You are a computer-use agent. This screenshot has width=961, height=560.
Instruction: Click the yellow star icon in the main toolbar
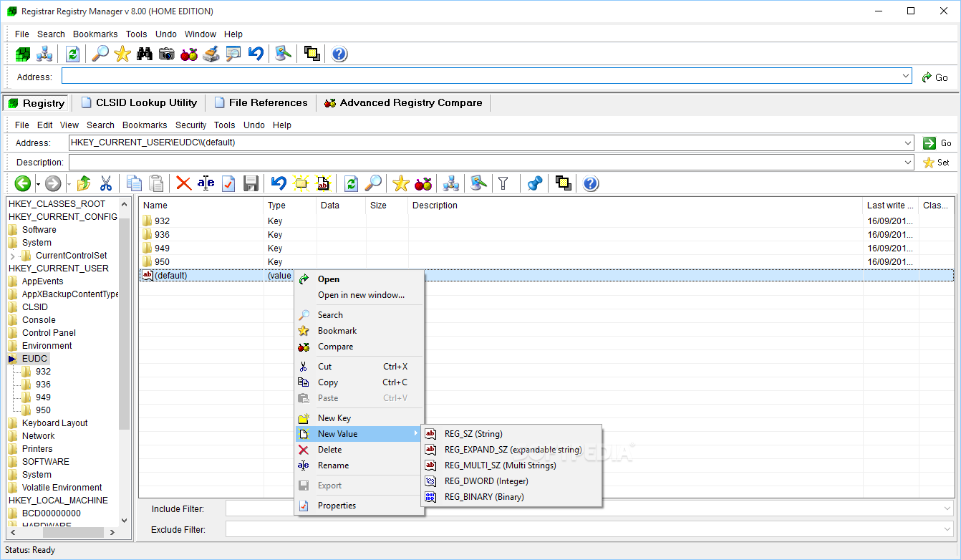[x=122, y=54]
